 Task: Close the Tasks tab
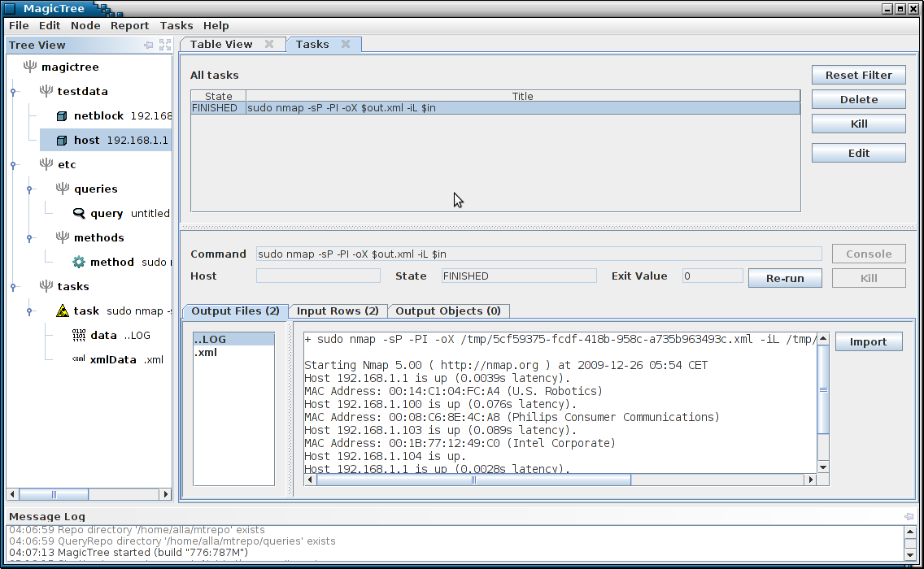[346, 44]
